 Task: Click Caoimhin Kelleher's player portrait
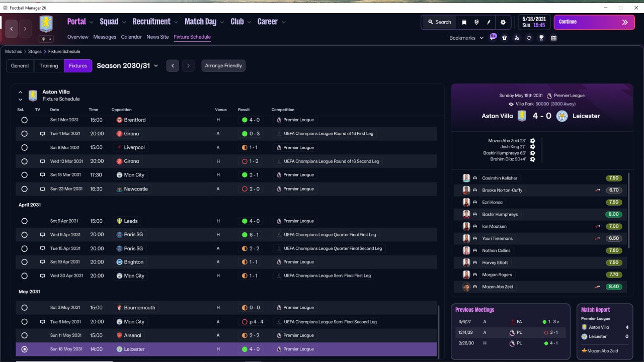point(466,178)
